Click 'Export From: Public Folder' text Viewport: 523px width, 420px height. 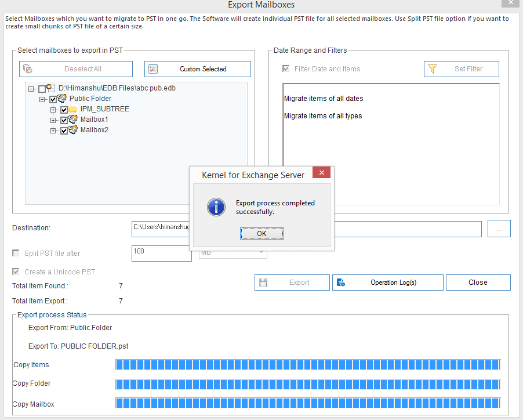click(70, 328)
